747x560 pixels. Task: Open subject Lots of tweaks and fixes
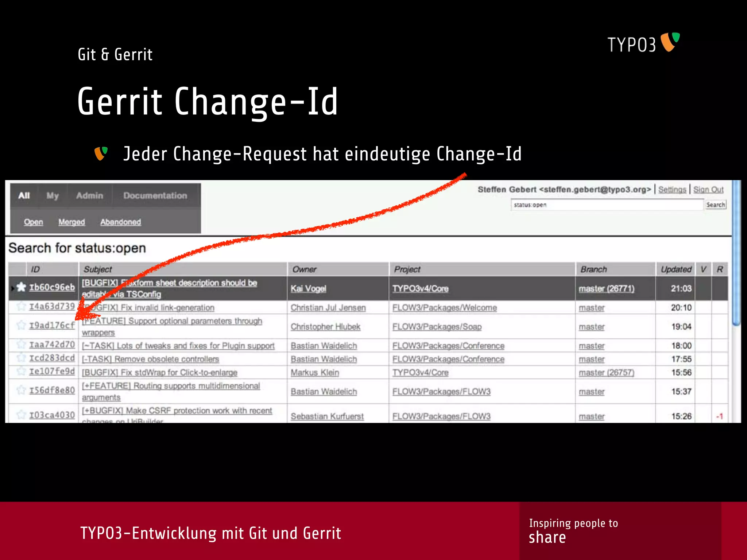point(178,346)
